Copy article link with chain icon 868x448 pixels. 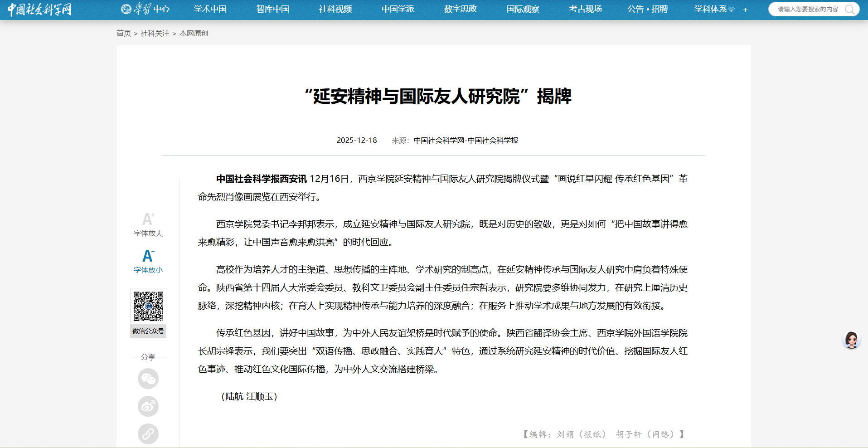(x=148, y=434)
